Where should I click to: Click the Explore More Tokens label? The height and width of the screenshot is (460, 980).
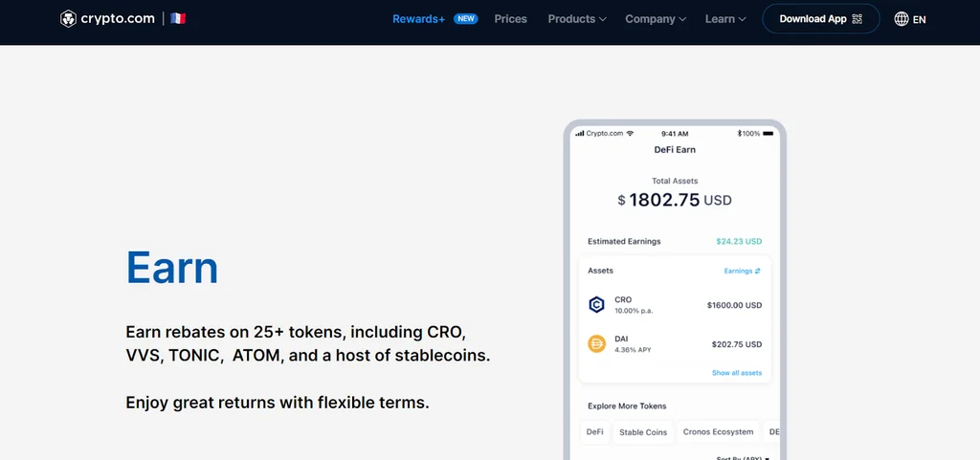[x=627, y=405]
